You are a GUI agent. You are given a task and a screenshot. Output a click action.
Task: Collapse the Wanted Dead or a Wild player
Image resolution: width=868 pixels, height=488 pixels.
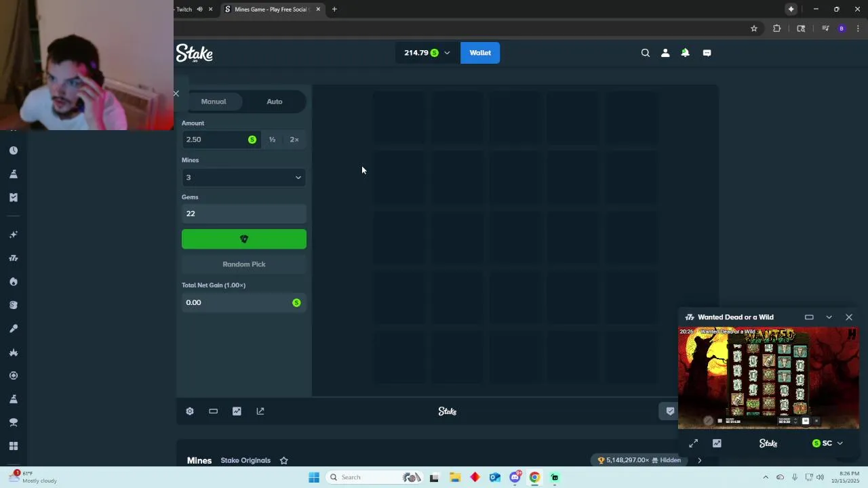click(829, 317)
